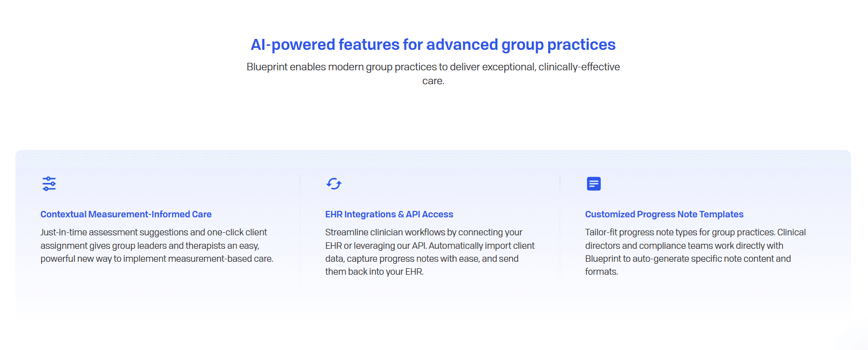Click the note document icon above Customized Progress Note

click(x=594, y=184)
